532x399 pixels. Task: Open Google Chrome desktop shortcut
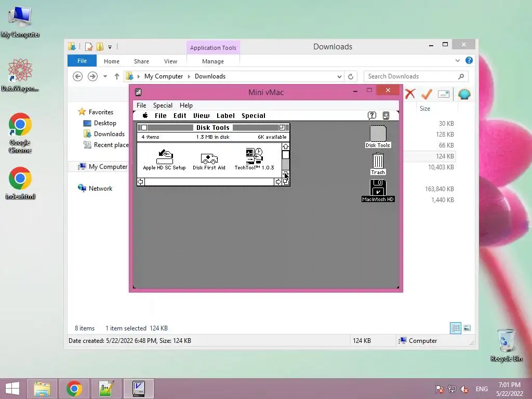tap(20, 132)
